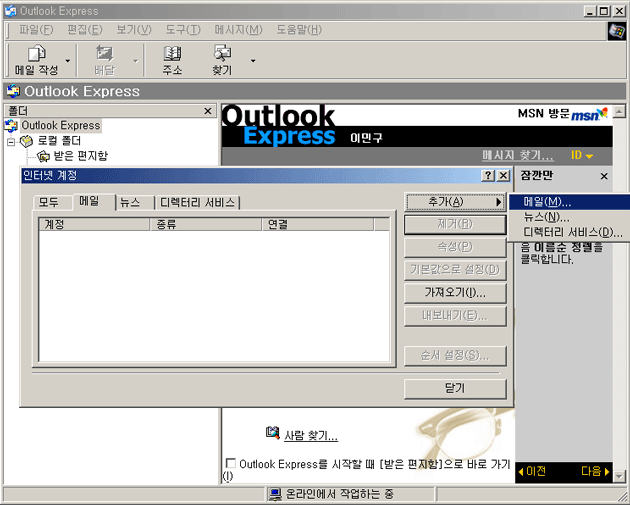Click the Outlook Express banner icon
Screen dimensions: 630x505
point(13,91)
